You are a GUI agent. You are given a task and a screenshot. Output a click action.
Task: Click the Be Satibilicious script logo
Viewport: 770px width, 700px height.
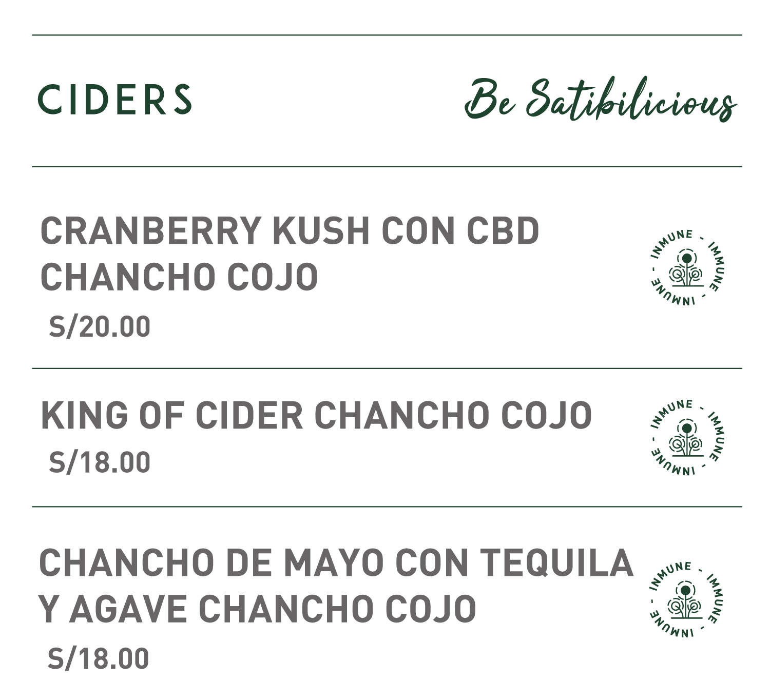(x=601, y=100)
